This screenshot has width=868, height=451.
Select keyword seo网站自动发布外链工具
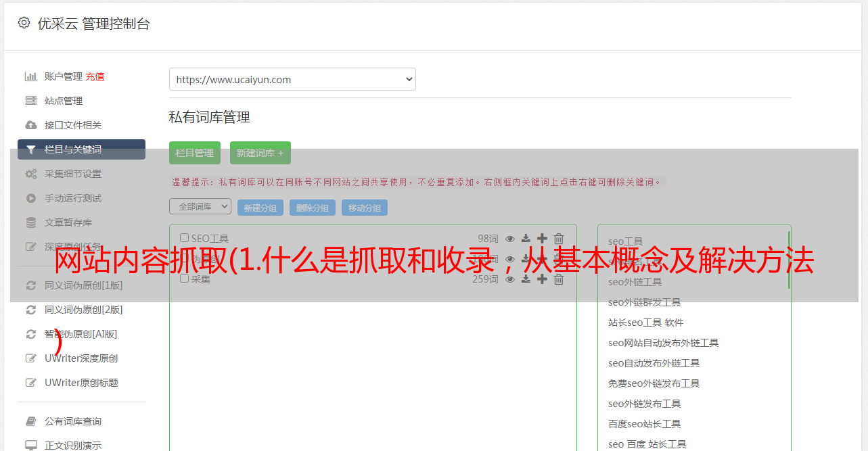tap(664, 343)
